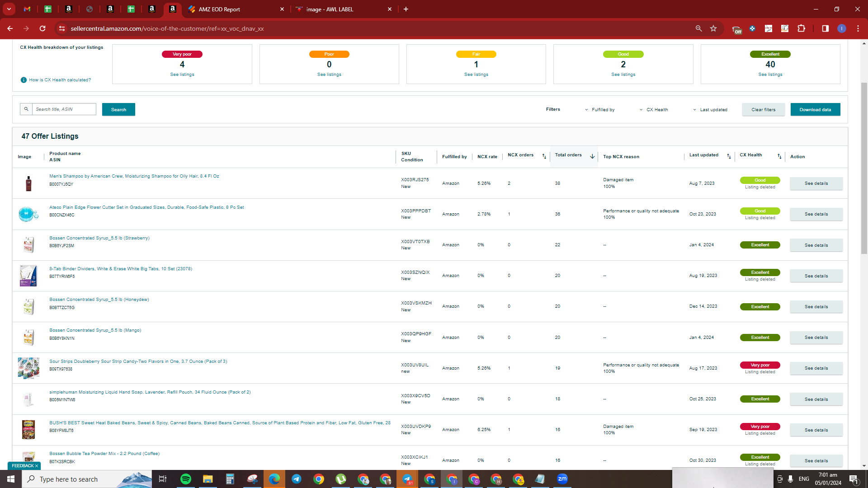Image resolution: width=868 pixels, height=488 pixels.
Task: Open the Bossen Concentrated Syrup Honeydew product link
Action: point(99,300)
